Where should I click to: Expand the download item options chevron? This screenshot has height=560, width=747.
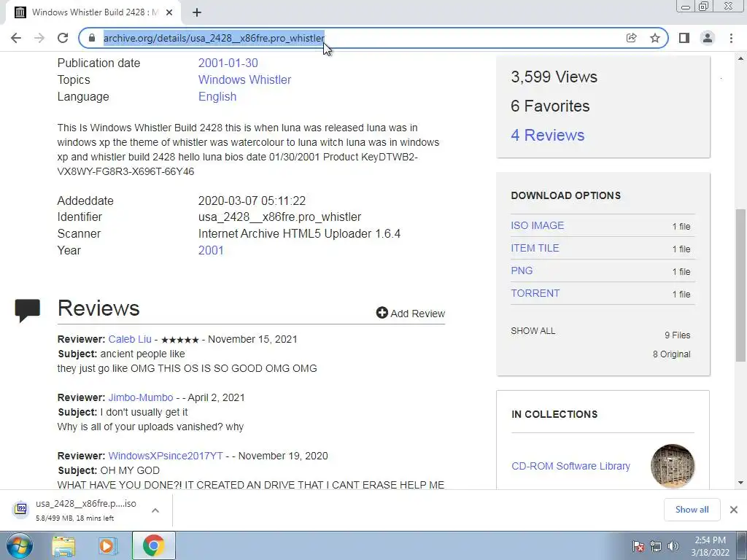pos(155,510)
